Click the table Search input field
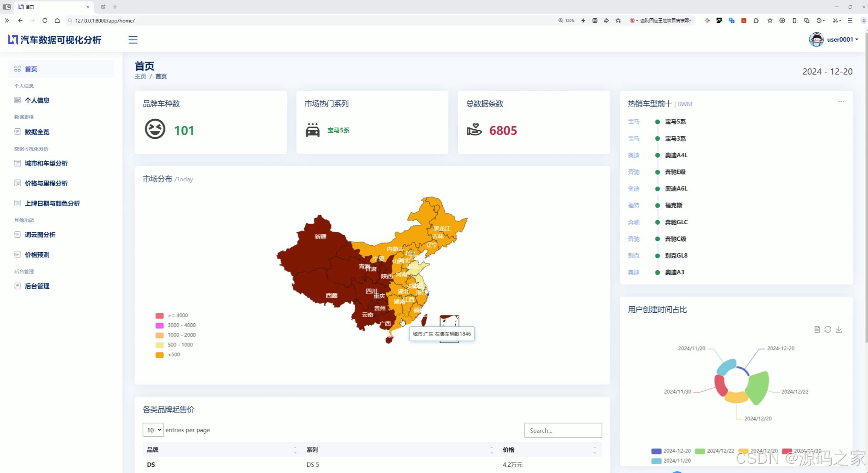 pyautogui.click(x=563, y=431)
